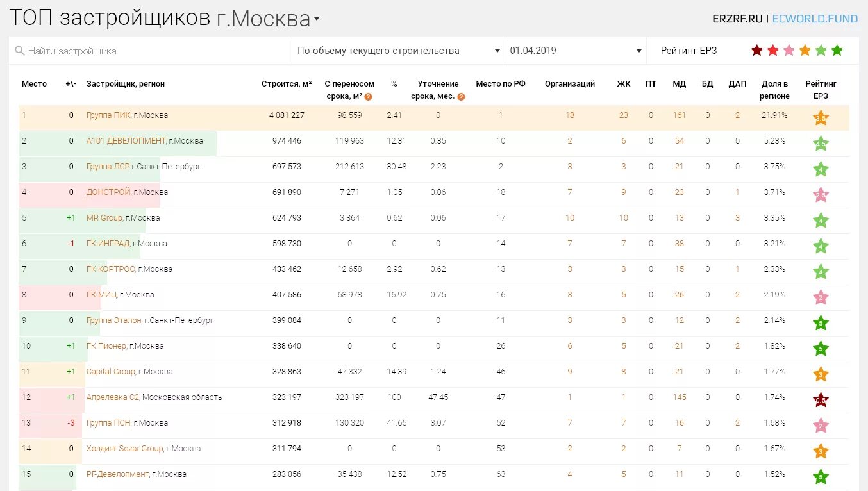Click share 5.23% in А101 ДЕВЕЛОПМЕНТ row
Image resolution: width=868 pixels, height=491 pixels.
click(774, 141)
